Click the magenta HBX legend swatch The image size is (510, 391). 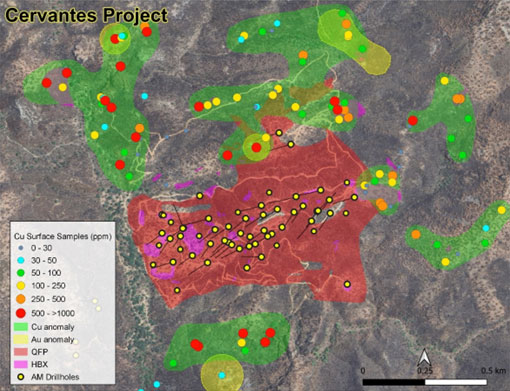coord(21,364)
